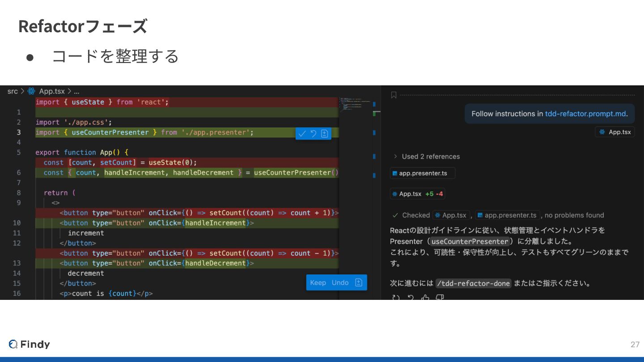
Task: Open the tdd-refactor.prompt.md link
Action: click(x=585, y=114)
